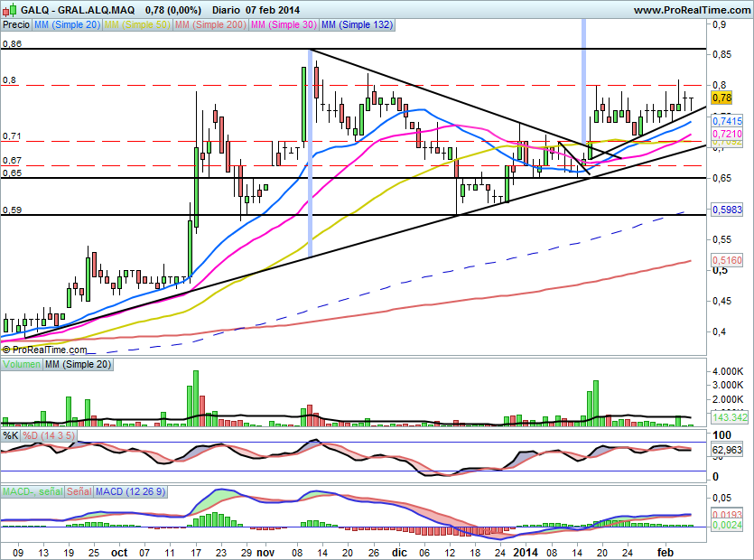Image resolution: width=754 pixels, height=560 pixels.
Task: Select the MM (Simple 200) label
Action: (210, 24)
